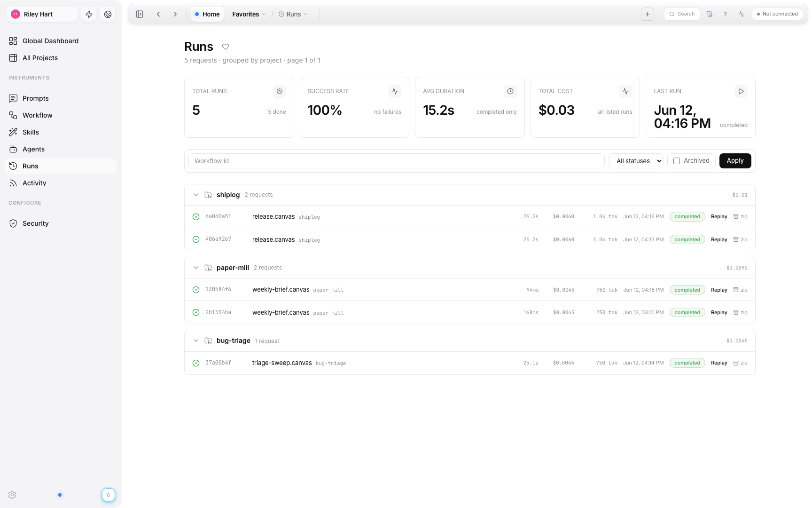The width and height of the screenshot is (812, 508).
Task: Click the activity pulse icon in top bar
Action: (x=742, y=14)
